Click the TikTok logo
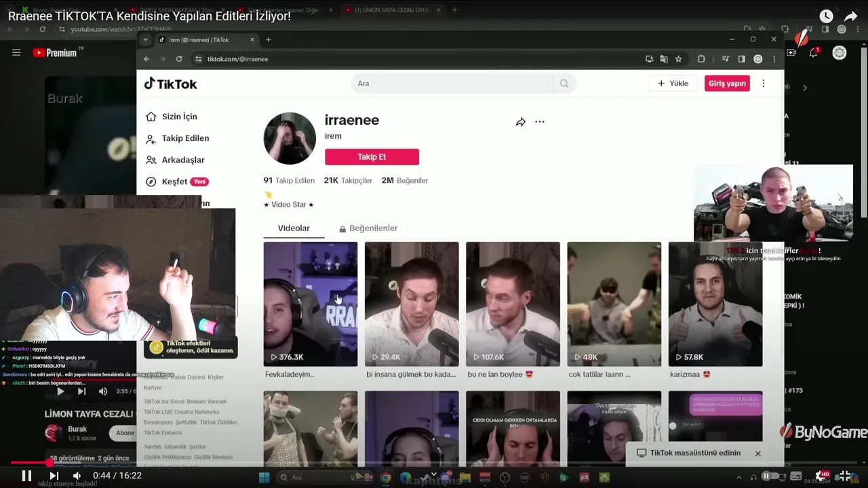The width and height of the screenshot is (868, 488). (171, 83)
